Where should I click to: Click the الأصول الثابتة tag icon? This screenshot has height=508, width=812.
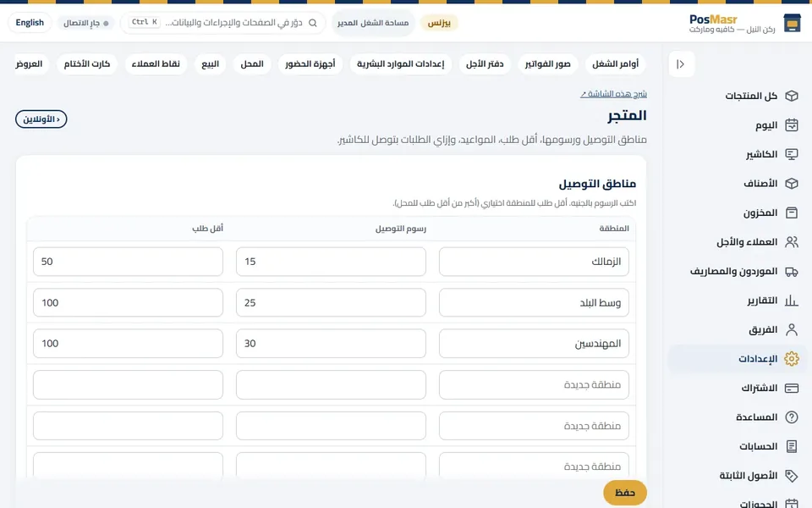tap(792, 475)
